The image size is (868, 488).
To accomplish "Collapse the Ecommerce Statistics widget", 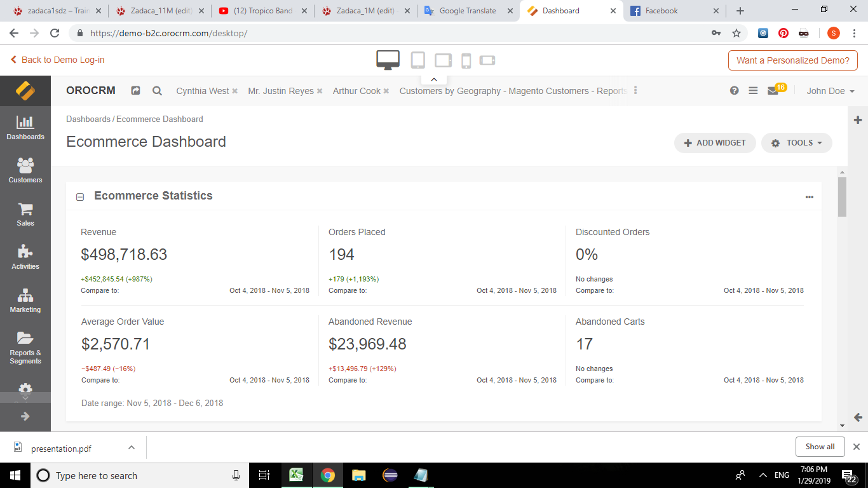I will [80, 197].
